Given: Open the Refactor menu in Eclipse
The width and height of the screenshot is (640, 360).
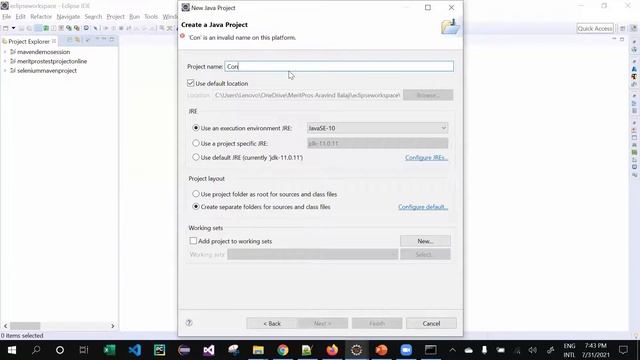Looking at the screenshot, I should coord(41,17).
